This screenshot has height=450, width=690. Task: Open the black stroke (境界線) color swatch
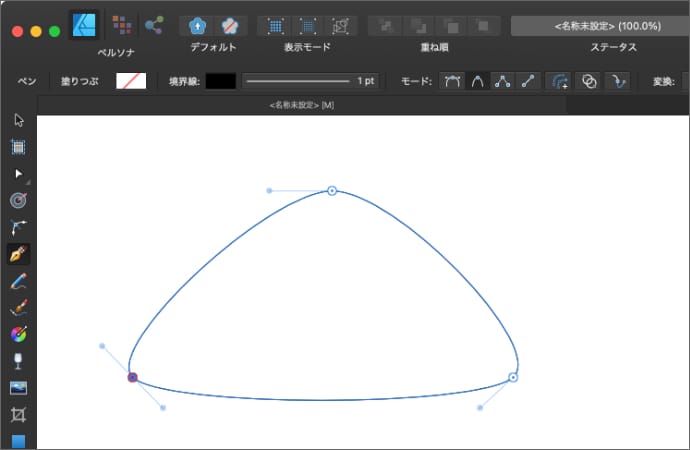tap(220, 81)
